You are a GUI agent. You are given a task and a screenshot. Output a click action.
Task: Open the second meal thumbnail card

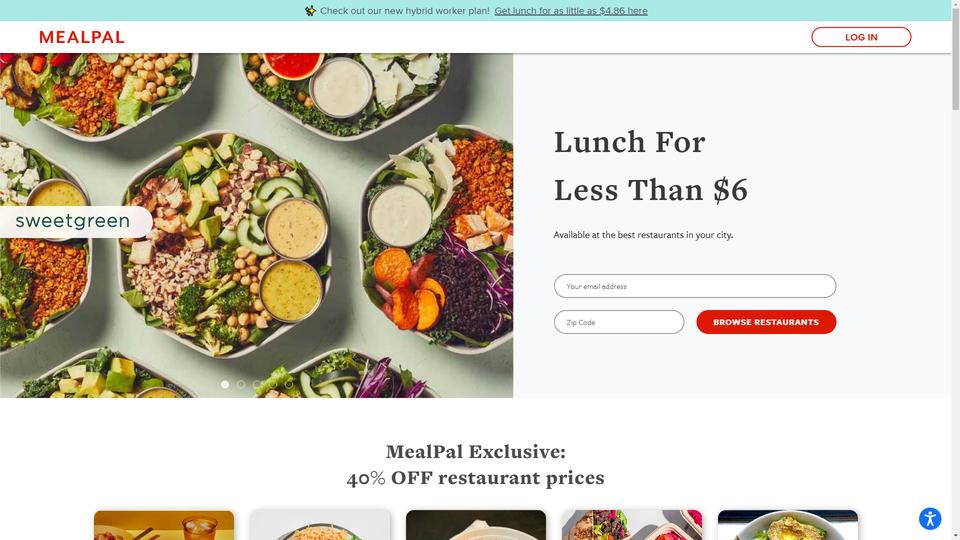point(320,525)
